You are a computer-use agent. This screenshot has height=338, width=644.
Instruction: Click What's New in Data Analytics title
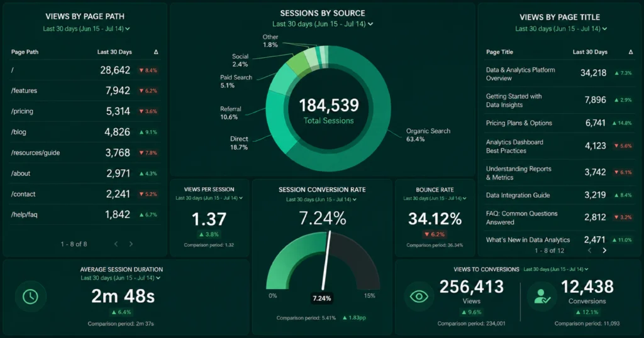(x=528, y=240)
